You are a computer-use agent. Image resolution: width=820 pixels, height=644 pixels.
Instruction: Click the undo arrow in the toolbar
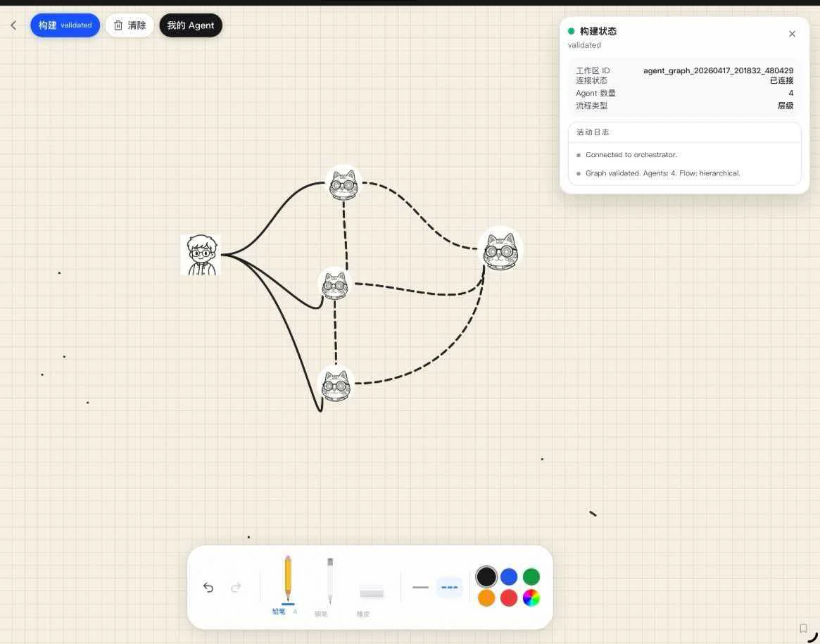click(208, 587)
